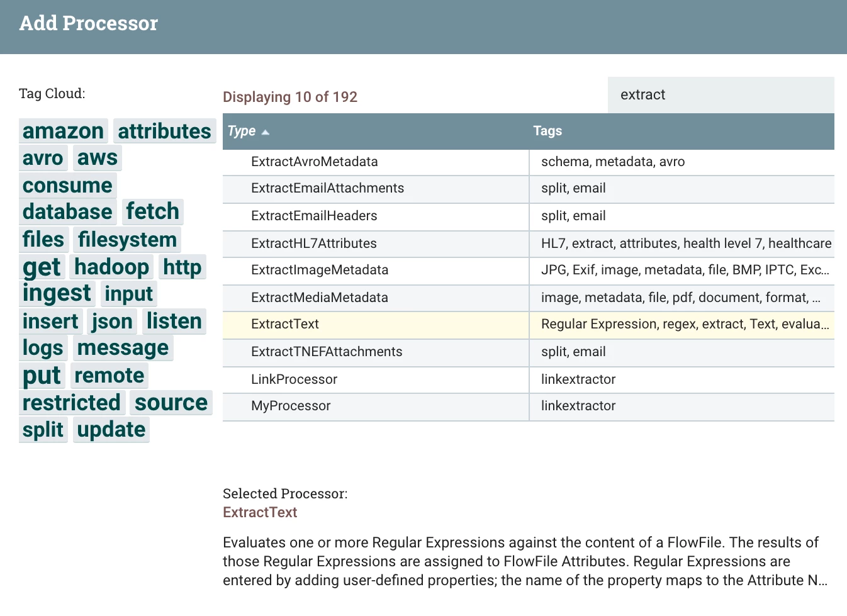Pick the files tag
Screen dimensions: 847x616
[x=43, y=239]
